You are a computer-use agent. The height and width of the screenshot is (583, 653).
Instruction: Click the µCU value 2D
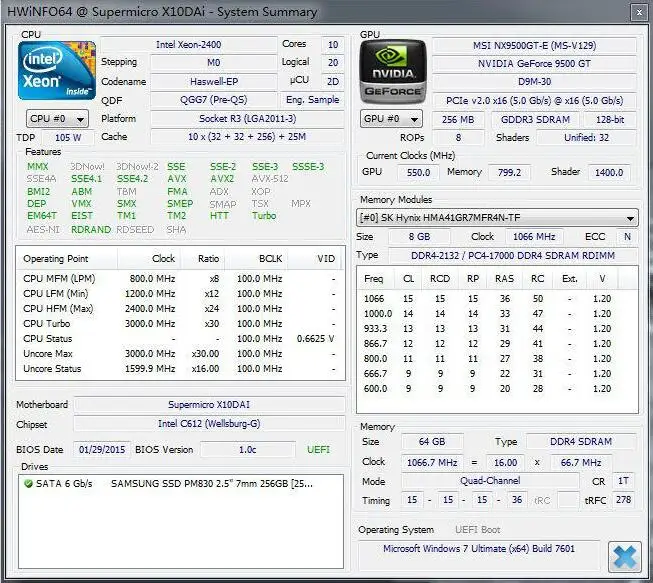333,82
